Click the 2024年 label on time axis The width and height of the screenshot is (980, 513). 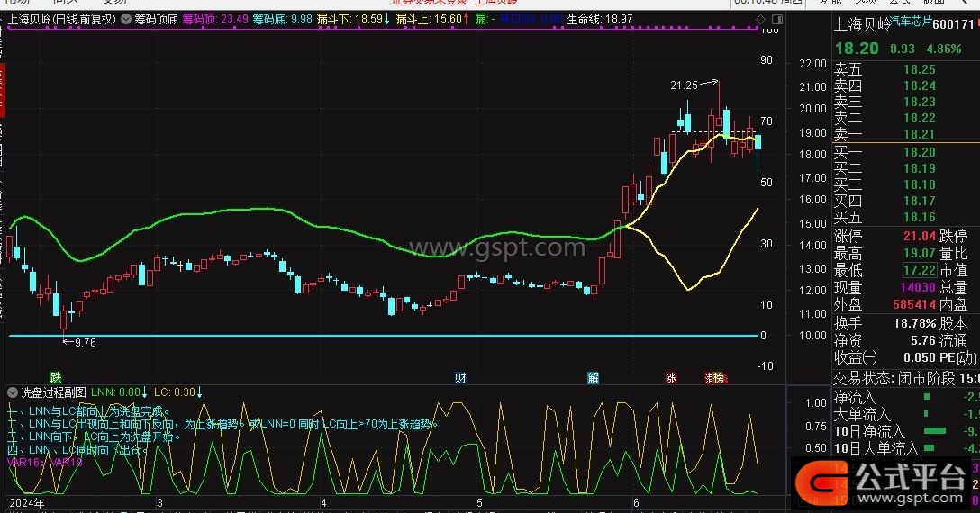click(27, 503)
